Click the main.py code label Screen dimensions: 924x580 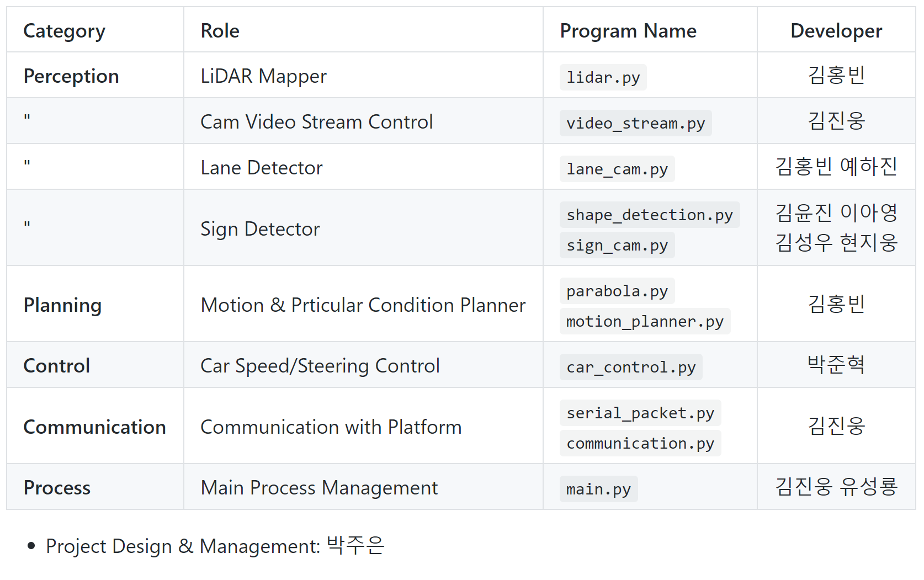[x=598, y=489]
